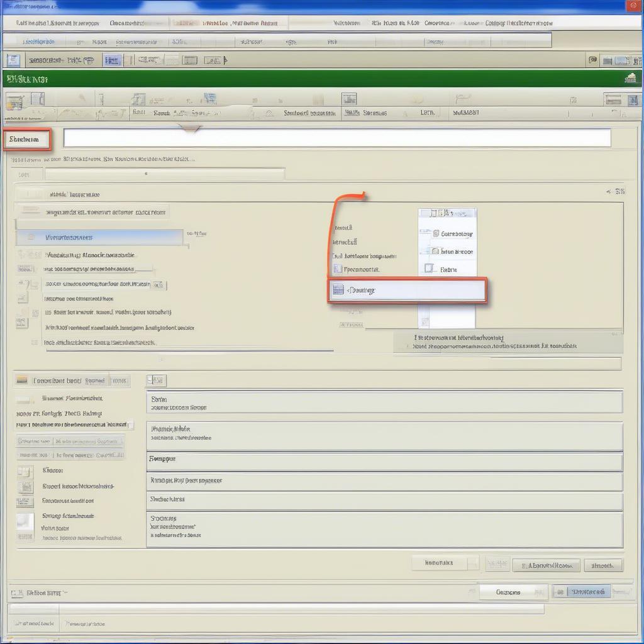644x644 pixels.
Task: Select the third row of the lower right list
Action: pyautogui.click(x=384, y=462)
